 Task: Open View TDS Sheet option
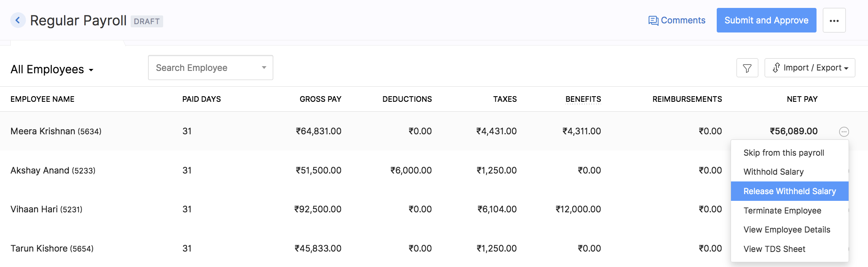(x=774, y=249)
